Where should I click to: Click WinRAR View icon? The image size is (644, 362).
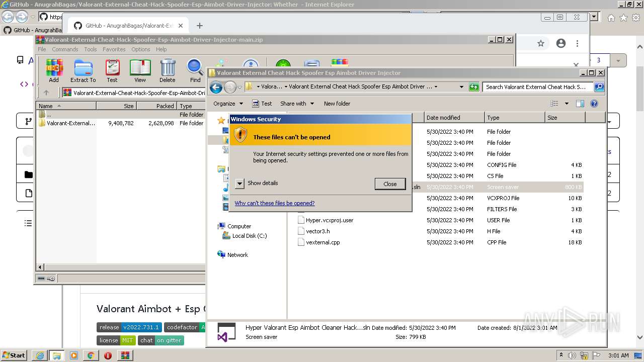(x=140, y=71)
